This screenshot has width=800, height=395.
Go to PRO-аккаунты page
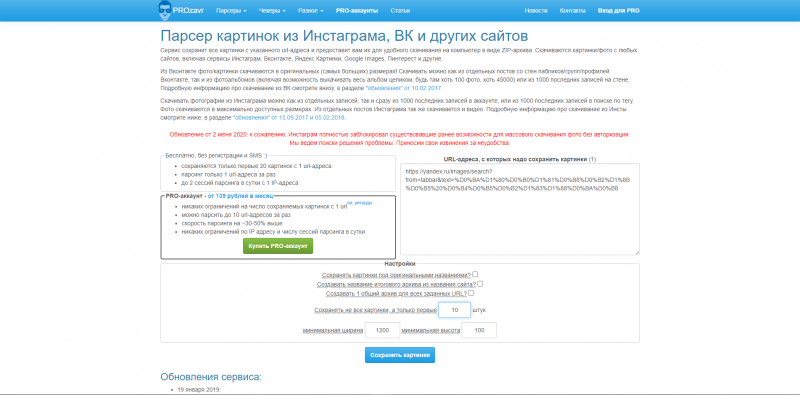tap(357, 11)
